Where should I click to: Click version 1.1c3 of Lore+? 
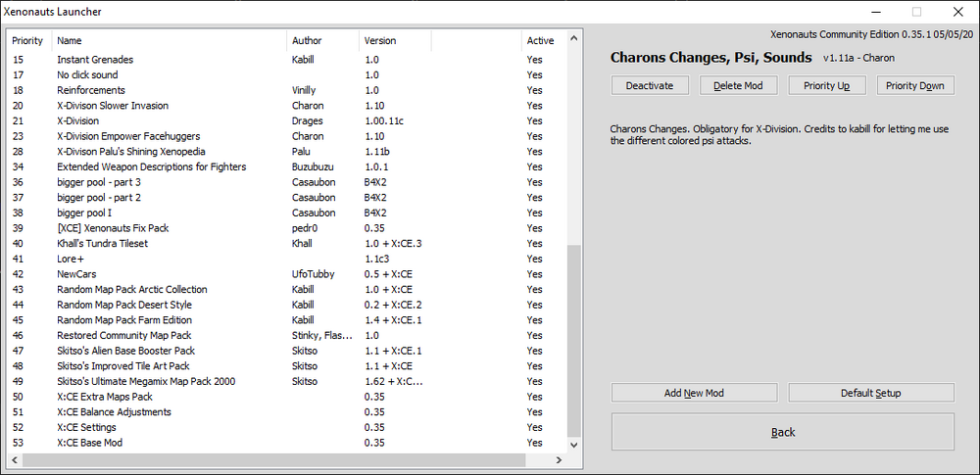(375, 259)
